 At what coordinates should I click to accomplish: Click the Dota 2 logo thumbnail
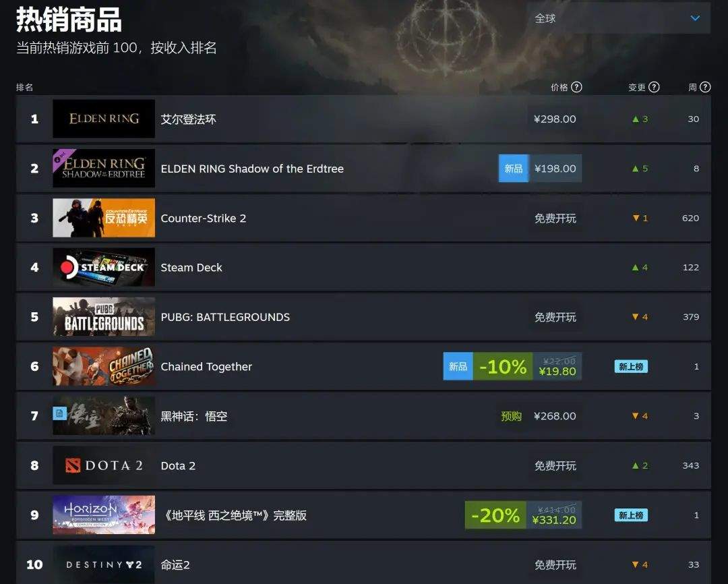[x=104, y=465]
